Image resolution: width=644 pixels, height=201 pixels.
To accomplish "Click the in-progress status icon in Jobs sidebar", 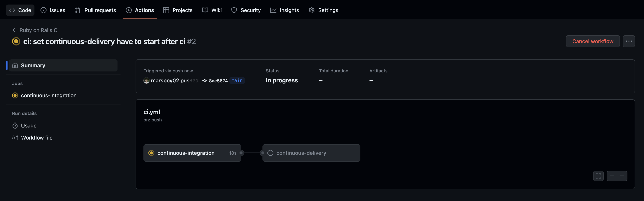I will coord(15,95).
